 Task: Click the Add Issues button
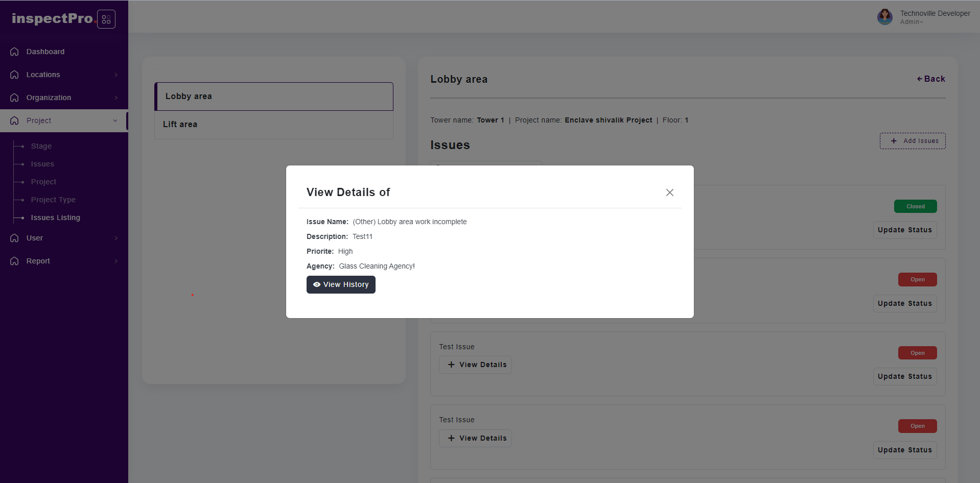(x=913, y=141)
